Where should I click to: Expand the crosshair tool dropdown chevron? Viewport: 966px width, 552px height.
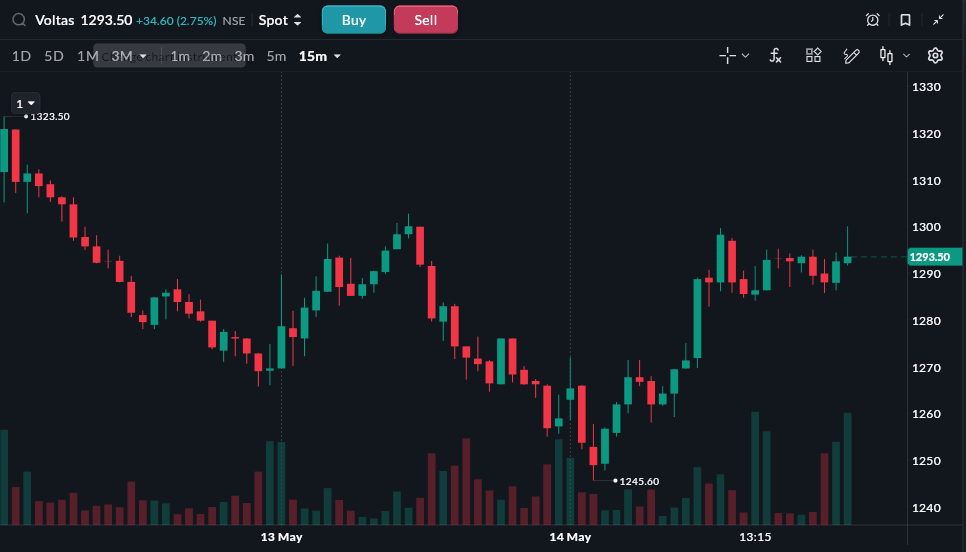pyautogui.click(x=745, y=55)
